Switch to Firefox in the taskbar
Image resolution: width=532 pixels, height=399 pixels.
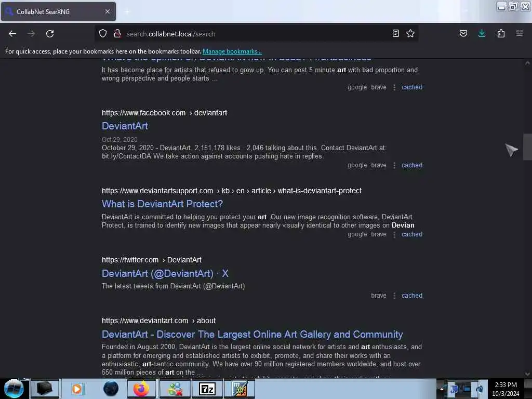141,389
